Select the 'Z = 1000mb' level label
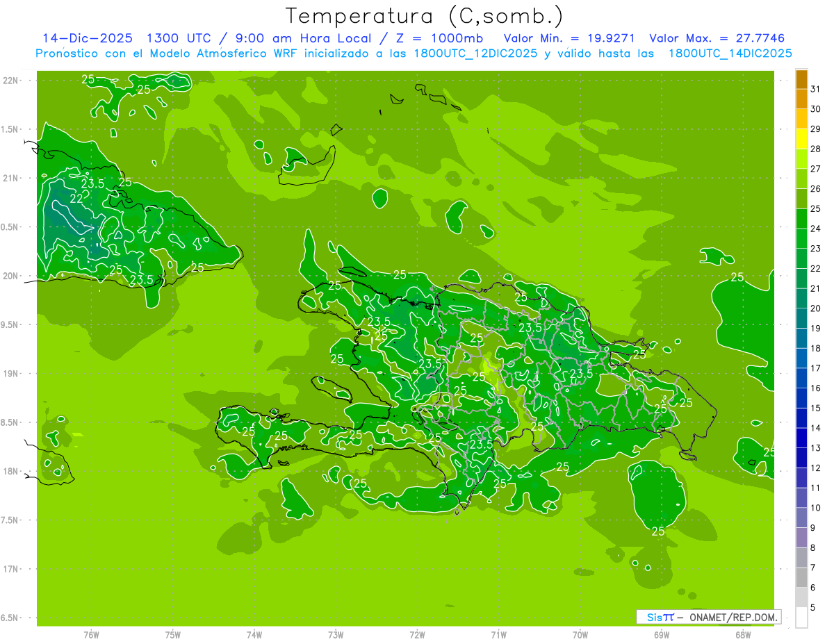Screen dimensions: 834x644 tap(439, 39)
